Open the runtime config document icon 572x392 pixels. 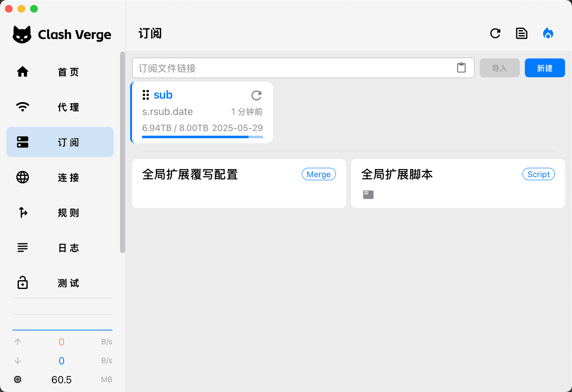tap(521, 34)
